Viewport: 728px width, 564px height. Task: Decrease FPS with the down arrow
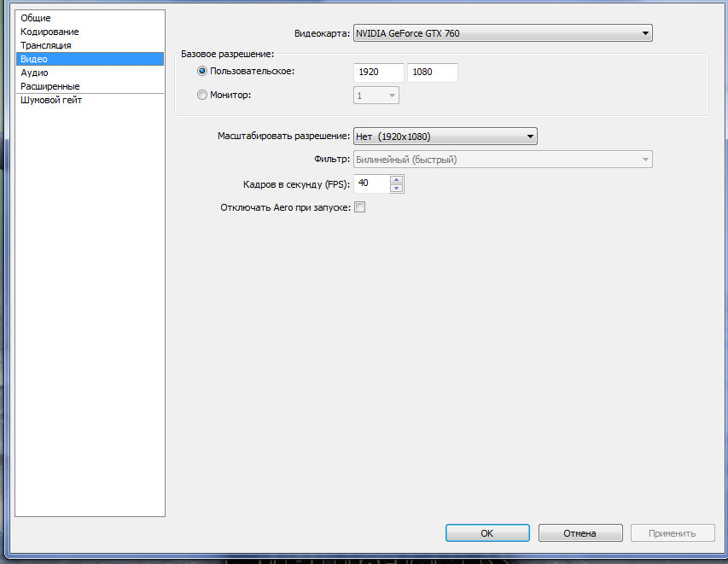(397, 188)
